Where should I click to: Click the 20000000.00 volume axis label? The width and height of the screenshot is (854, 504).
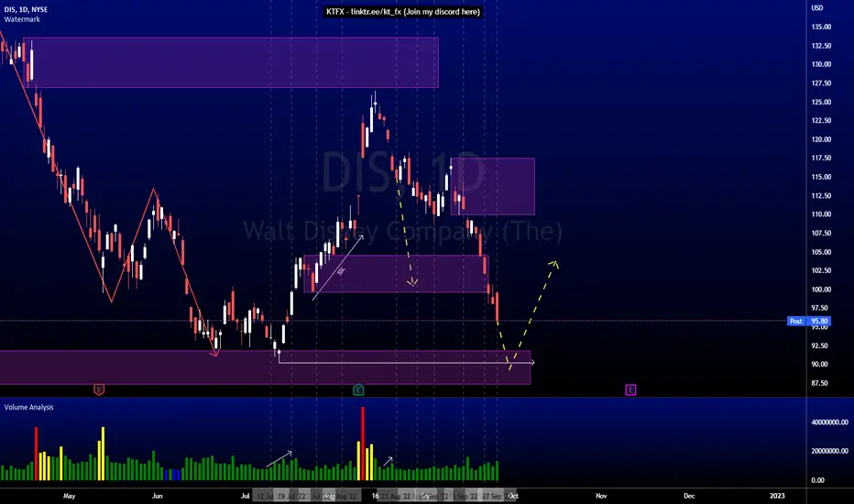(829, 451)
